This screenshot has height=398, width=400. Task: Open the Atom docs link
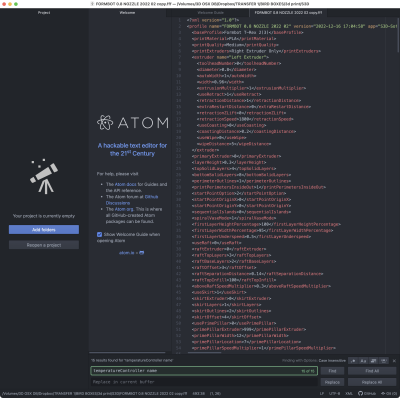coord(126,184)
